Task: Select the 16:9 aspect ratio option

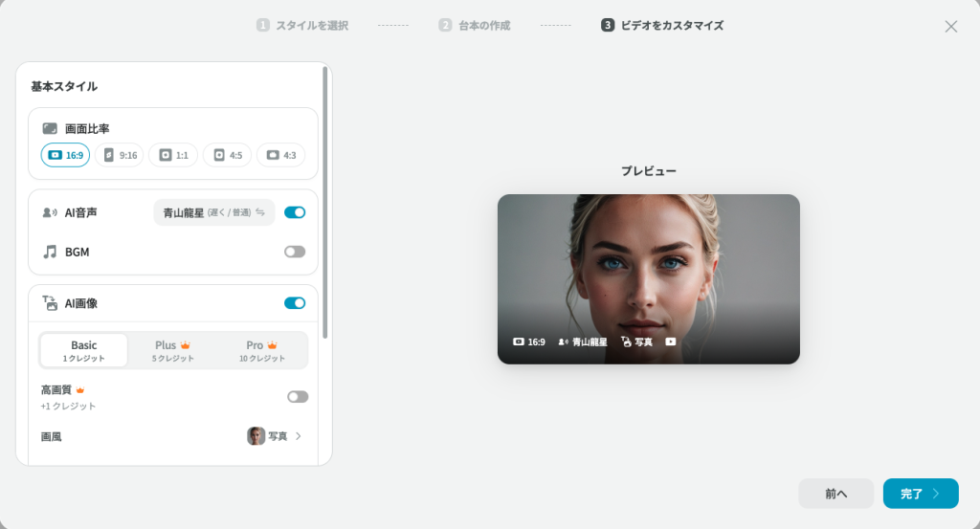Action: coord(65,155)
